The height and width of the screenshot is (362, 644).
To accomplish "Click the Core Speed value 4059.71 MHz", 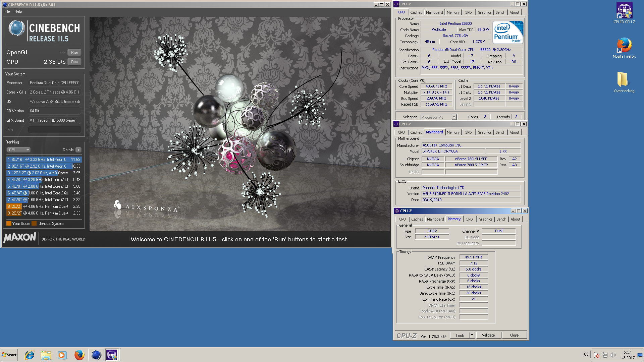I will coord(436,86).
